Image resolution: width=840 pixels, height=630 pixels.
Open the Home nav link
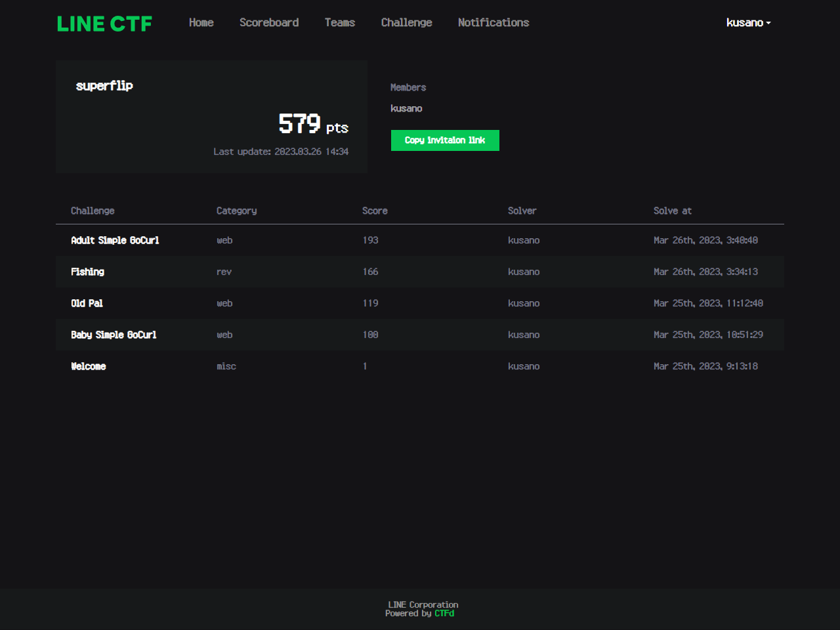[201, 22]
